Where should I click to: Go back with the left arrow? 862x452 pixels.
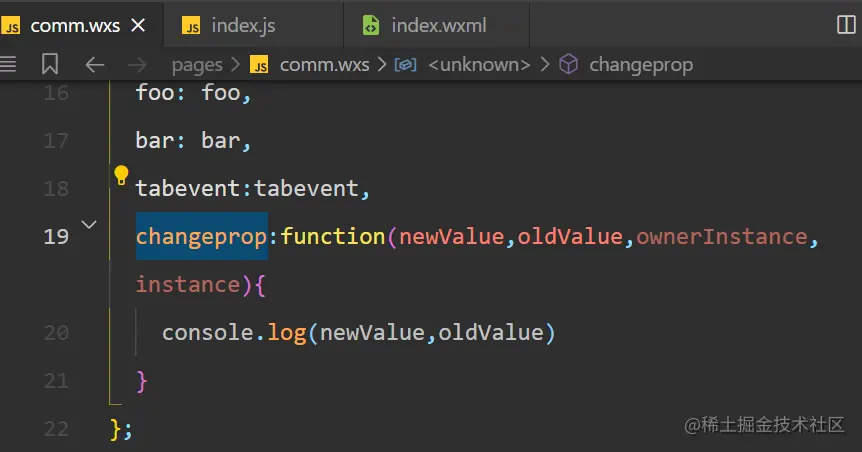[x=95, y=65]
